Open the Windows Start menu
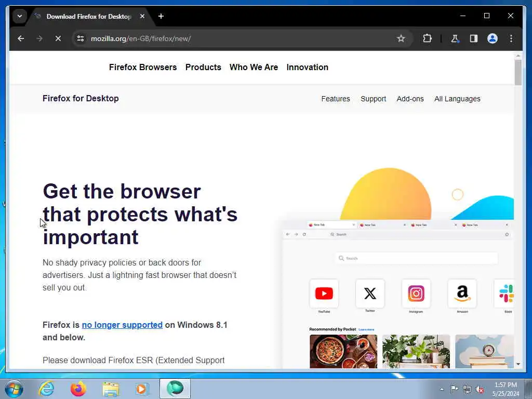The image size is (532, 399). click(14, 389)
